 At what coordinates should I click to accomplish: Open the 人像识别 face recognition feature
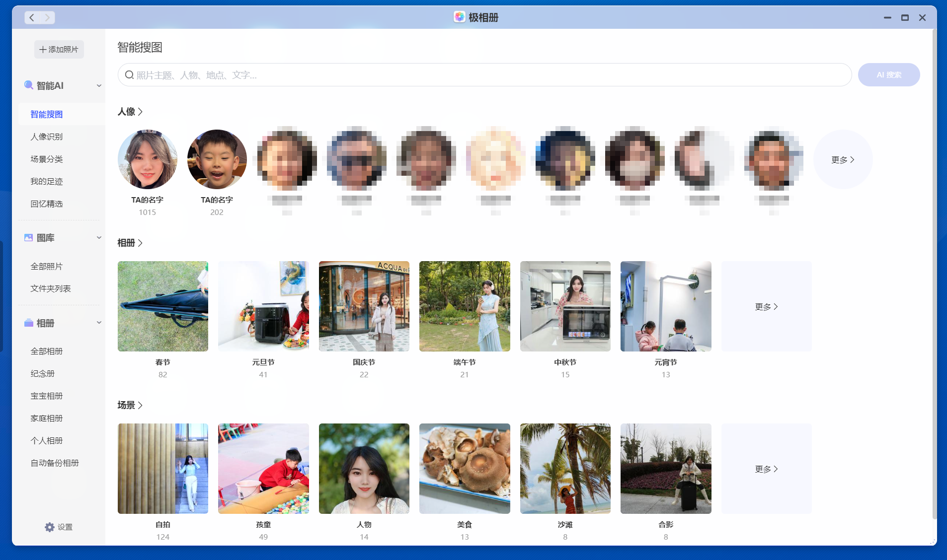[x=47, y=137]
